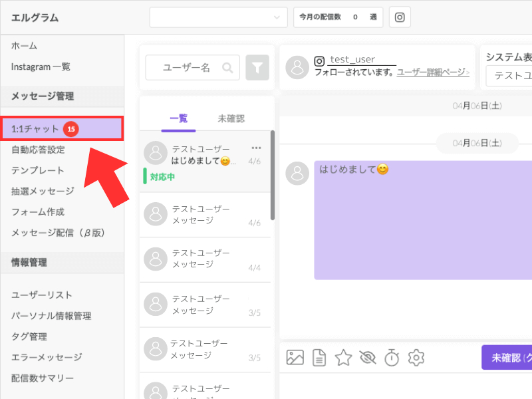
Task: Open the Instagram account icon button
Action: (x=400, y=17)
